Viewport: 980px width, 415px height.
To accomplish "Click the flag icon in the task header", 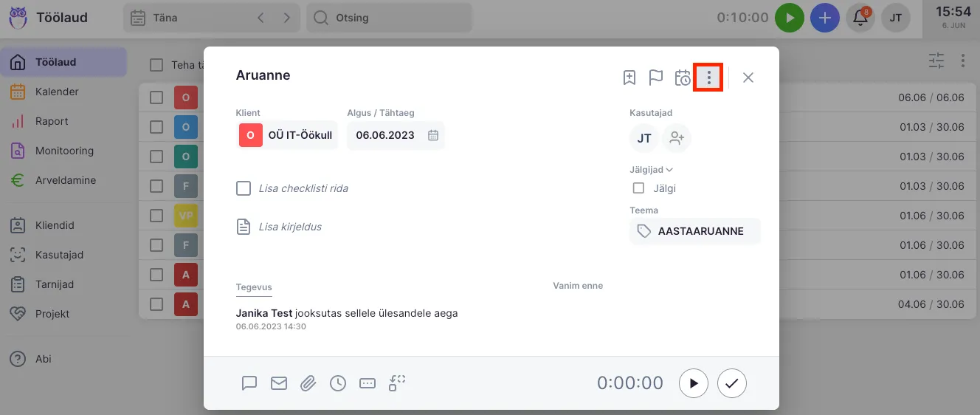I will click(x=655, y=78).
